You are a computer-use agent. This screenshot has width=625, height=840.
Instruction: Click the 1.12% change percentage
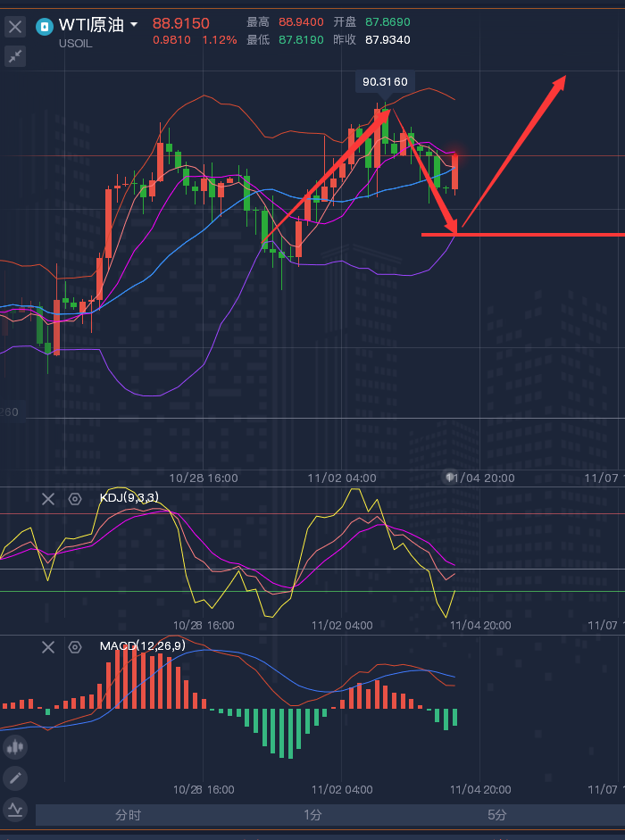coord(220,40)
